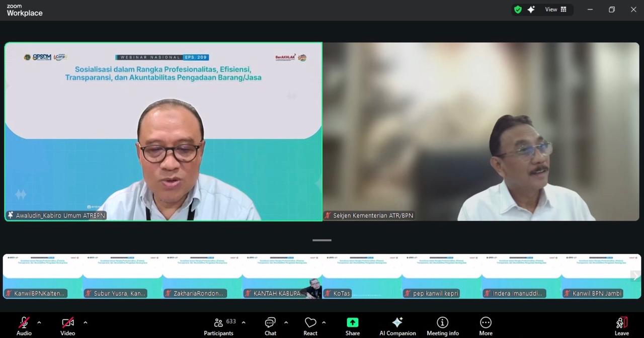Screen dimensions: 644x338
Task: Expand video options caret
Action: coord(85,322)
